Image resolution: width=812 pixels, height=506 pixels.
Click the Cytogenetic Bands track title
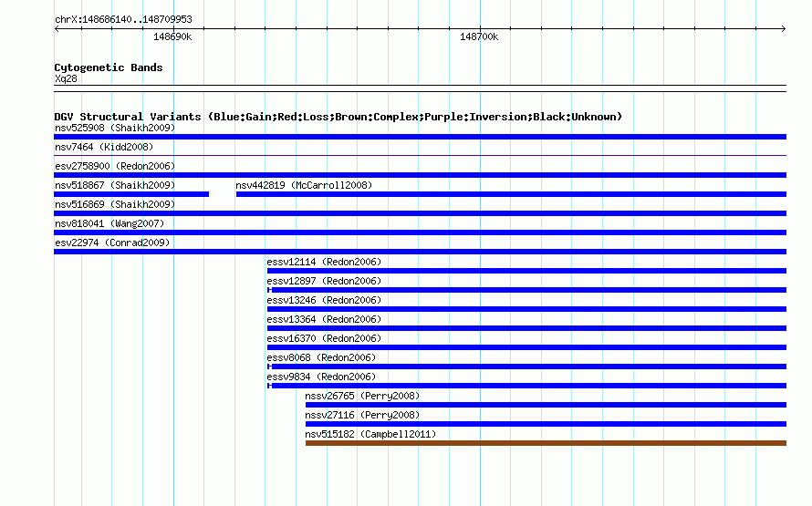tap(109, 67)
